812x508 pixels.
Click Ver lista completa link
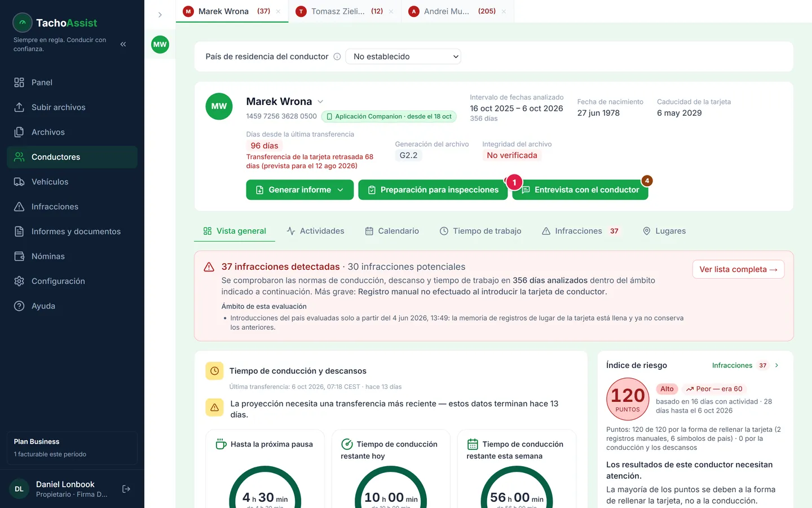pos(738,269)
